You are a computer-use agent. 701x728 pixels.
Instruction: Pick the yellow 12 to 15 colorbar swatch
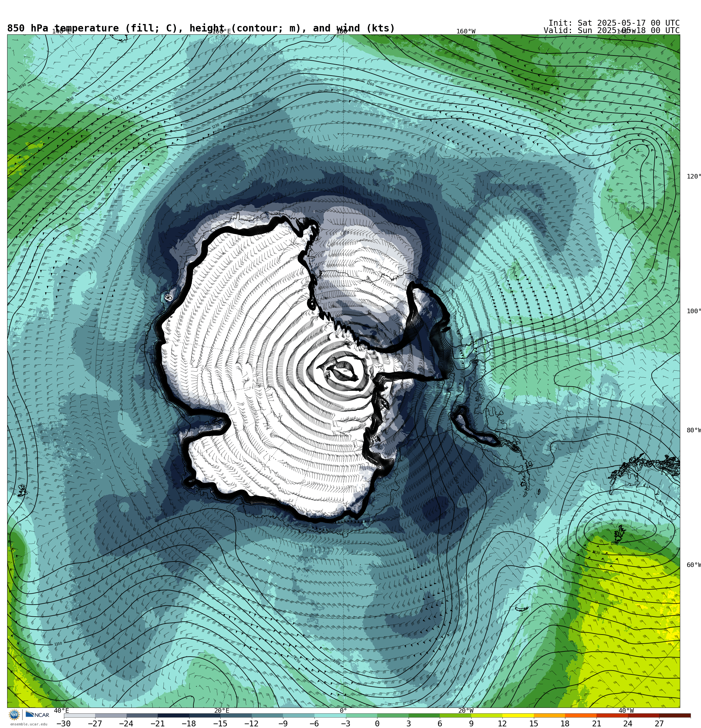518,715
